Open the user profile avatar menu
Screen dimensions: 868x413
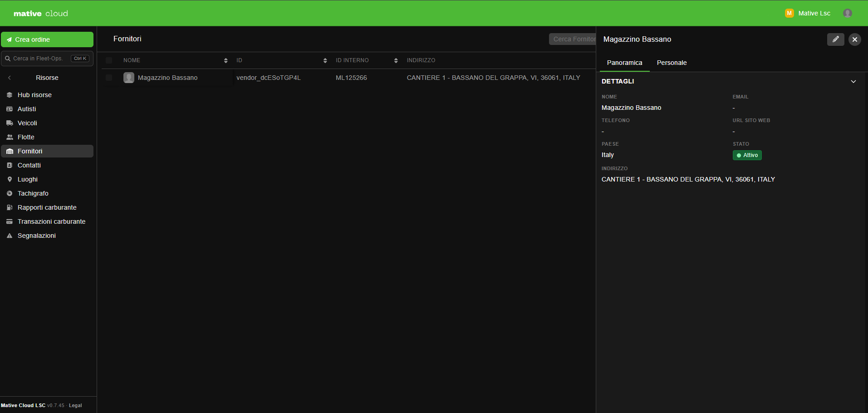[847, 13]
